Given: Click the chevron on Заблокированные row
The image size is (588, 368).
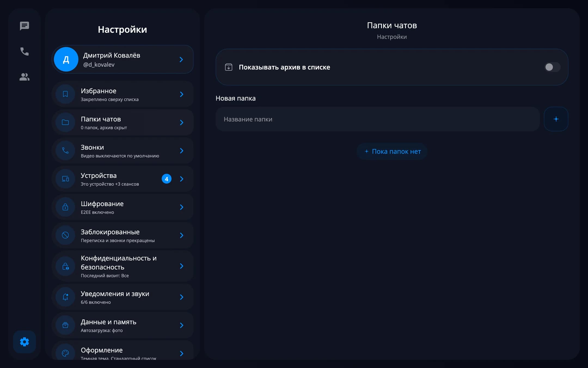Looking at the screenshot, I should 182,235.
